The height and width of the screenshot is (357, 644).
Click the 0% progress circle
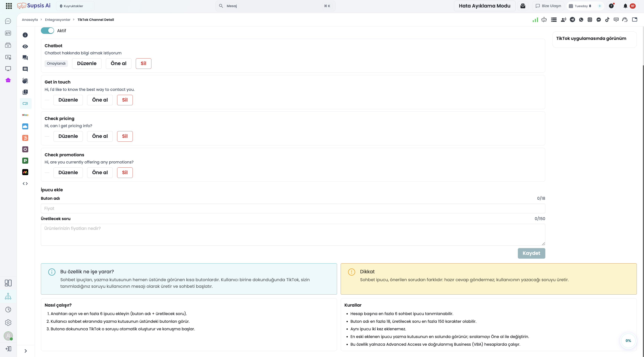(x=628, y=341)
